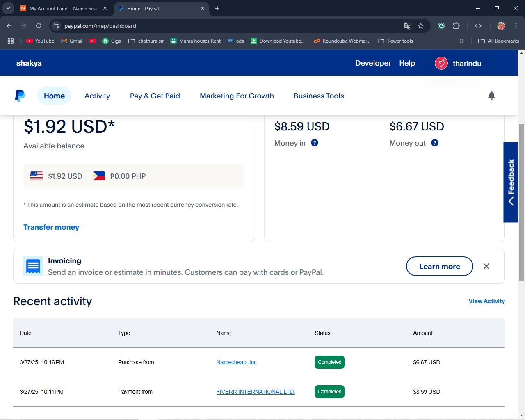The height and width of the screenshot is (420, 525).
Task: Click the Learn more button
Action: (x=440, y=266)
